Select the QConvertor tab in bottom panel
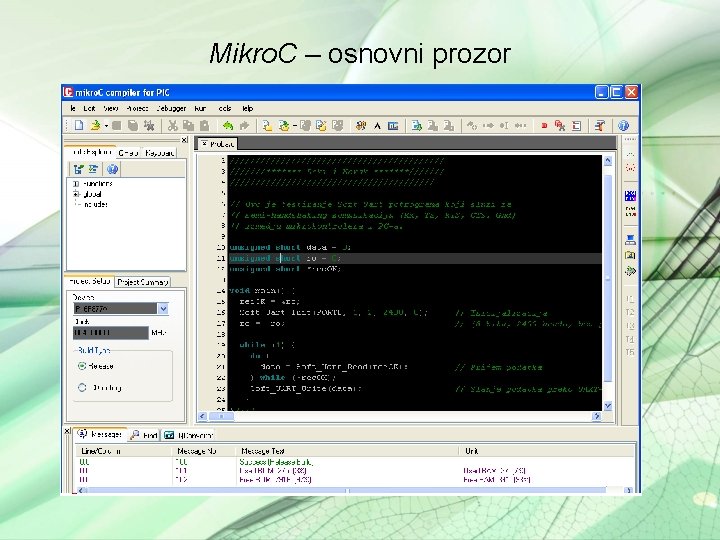Image resolution: width=720 pixels, height=540 pixels. pos(188,435)
